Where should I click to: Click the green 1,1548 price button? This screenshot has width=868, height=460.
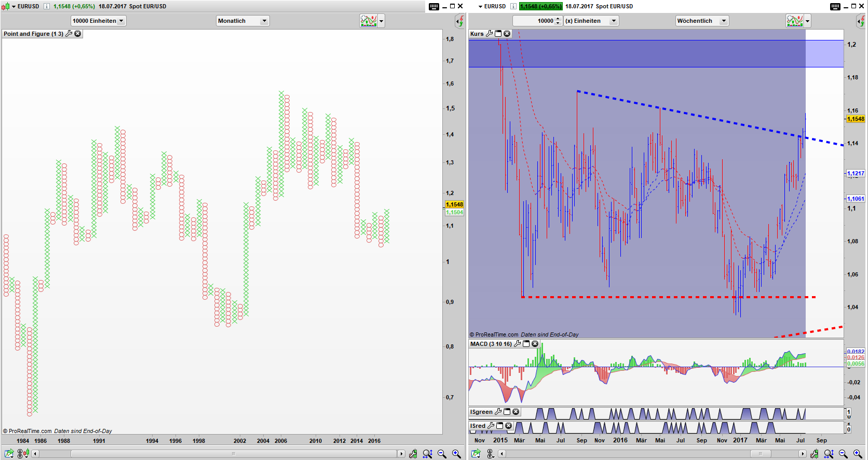[540, 6]
